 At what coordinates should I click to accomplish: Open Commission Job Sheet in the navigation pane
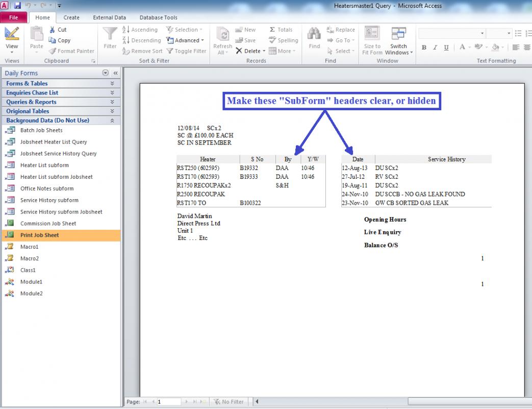coord(48,223)
